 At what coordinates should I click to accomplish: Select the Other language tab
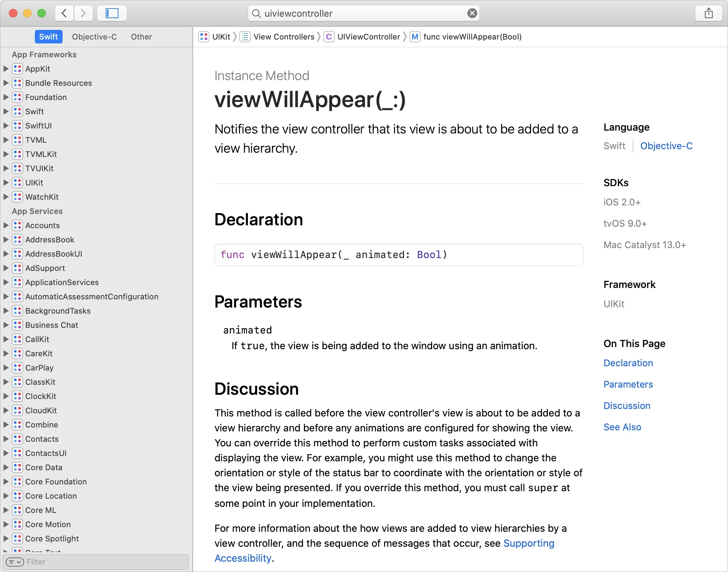pyautogui.click(x=140, y=37)
